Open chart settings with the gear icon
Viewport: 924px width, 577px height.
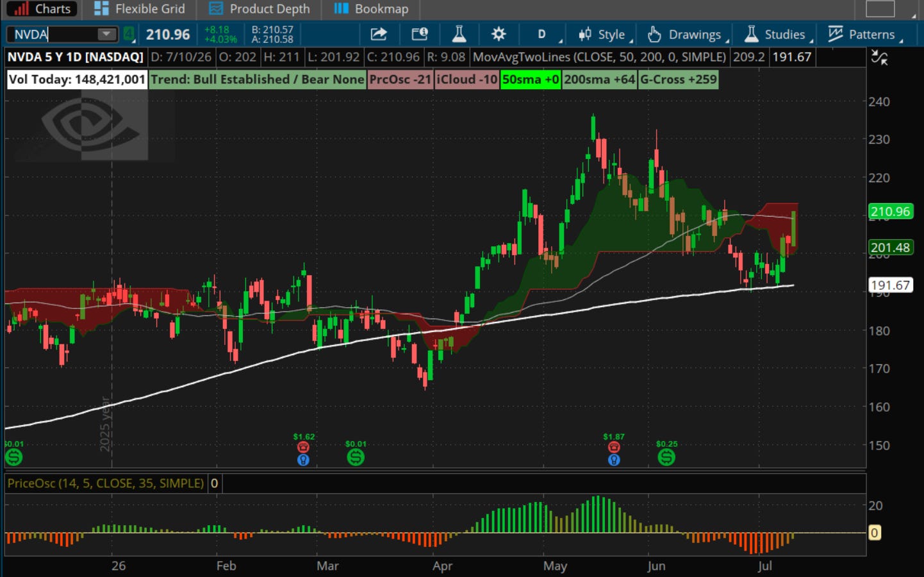click(x=499, y=34)
